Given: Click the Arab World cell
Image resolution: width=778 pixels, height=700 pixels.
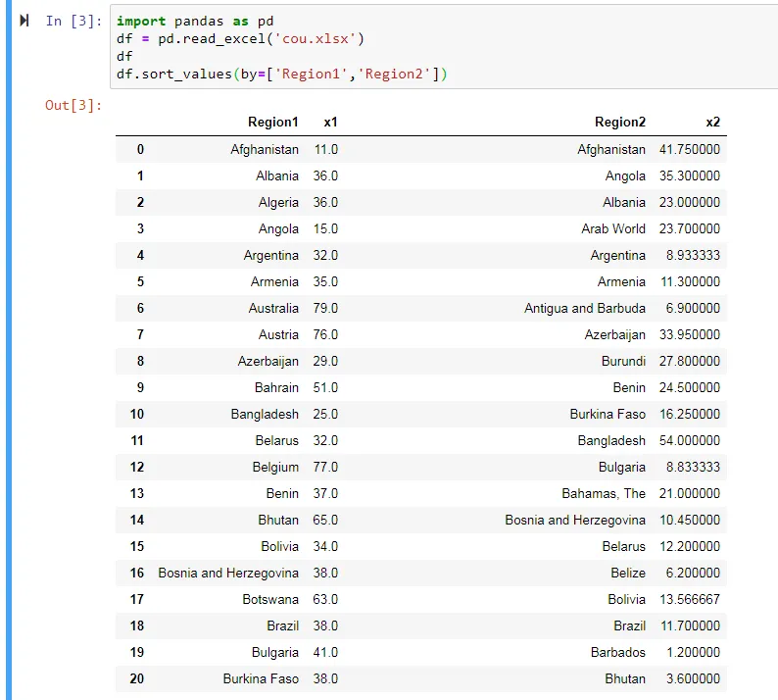Looking at the screenshot, I should tap(613, 228).
